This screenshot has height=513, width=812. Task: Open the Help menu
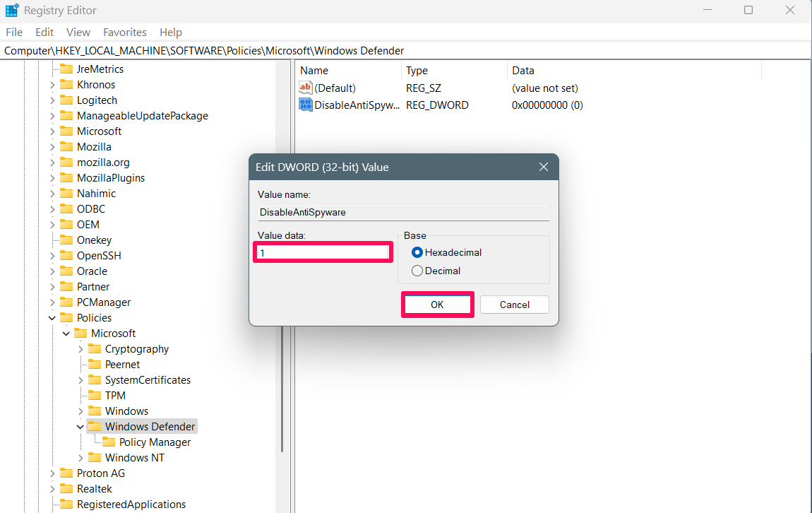click(x=171, y=32)
